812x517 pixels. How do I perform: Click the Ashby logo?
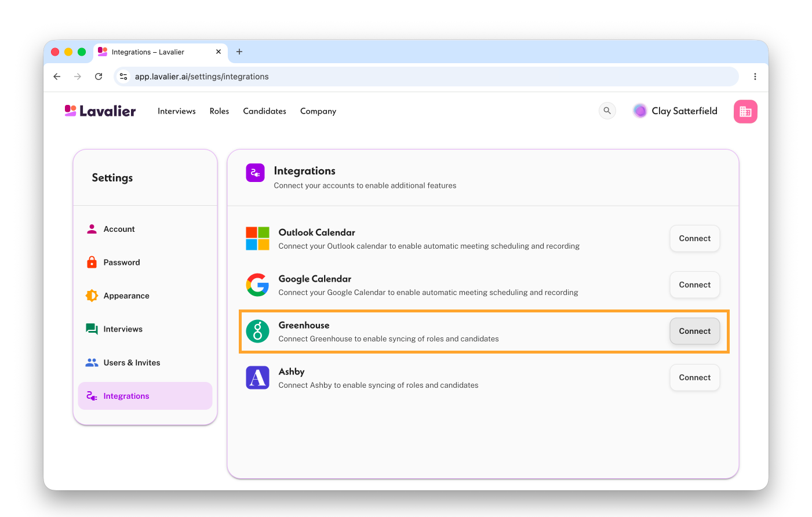point(257,377)
